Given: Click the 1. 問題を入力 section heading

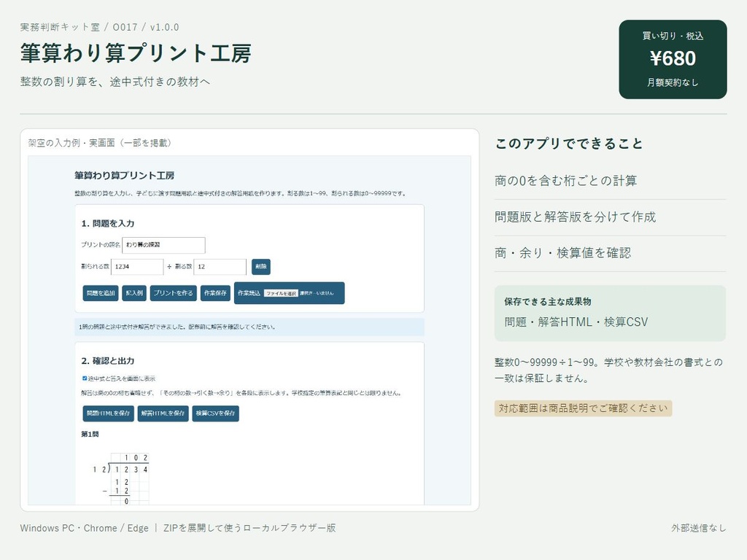Looking at the screenshot, I should [x=108, y=223].
